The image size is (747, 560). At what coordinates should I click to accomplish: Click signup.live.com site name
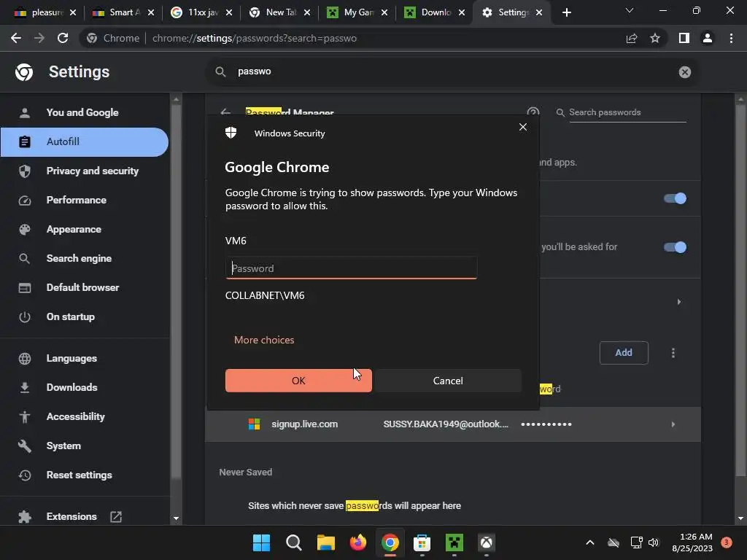(304, 424)
